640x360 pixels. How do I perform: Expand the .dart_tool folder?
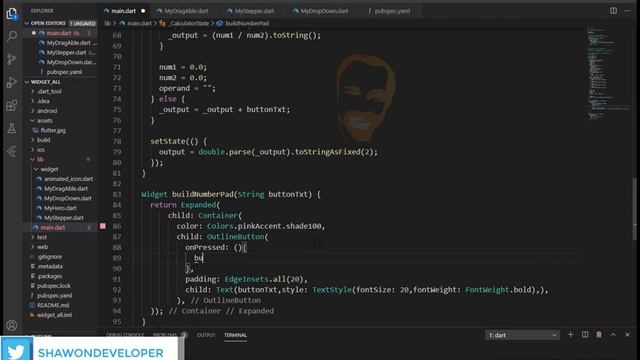point(49,91)
